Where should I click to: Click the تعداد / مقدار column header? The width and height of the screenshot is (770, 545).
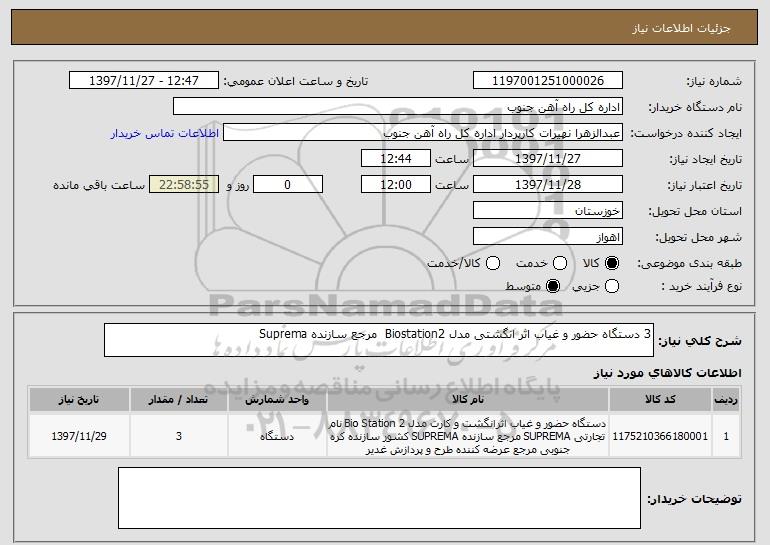(178, 400)
